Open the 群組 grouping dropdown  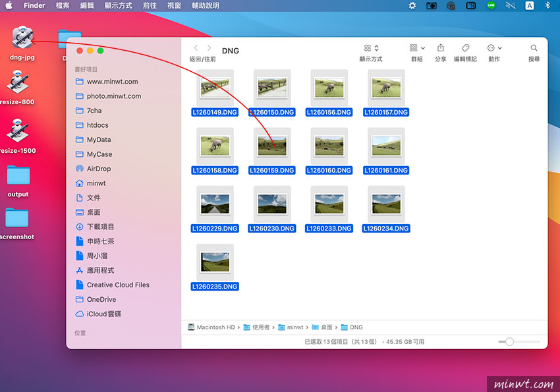(417, 48)
